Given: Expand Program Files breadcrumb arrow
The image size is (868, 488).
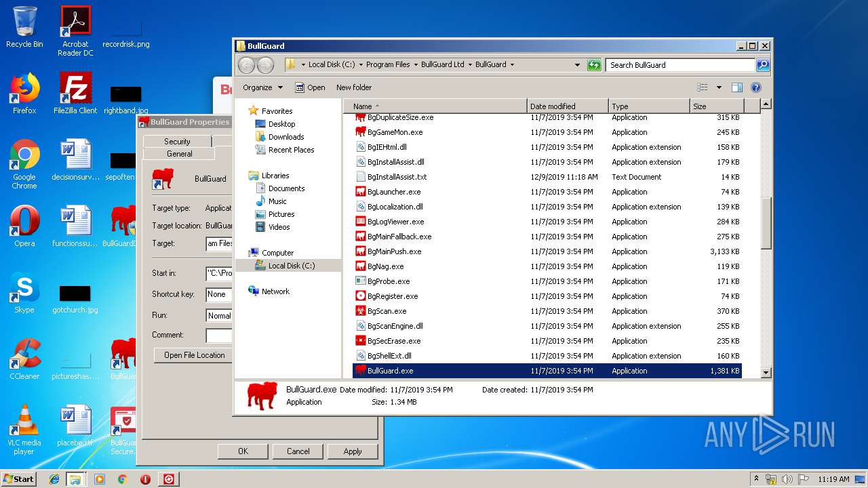Looking at the screenshot, I should coord(416,65).
